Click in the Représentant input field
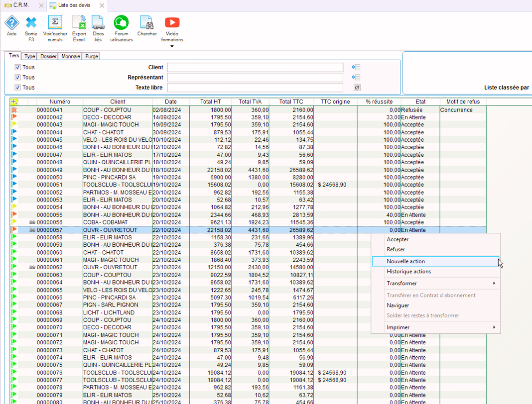532x404 pixels. pyautogui.click(x=255, y=78)
